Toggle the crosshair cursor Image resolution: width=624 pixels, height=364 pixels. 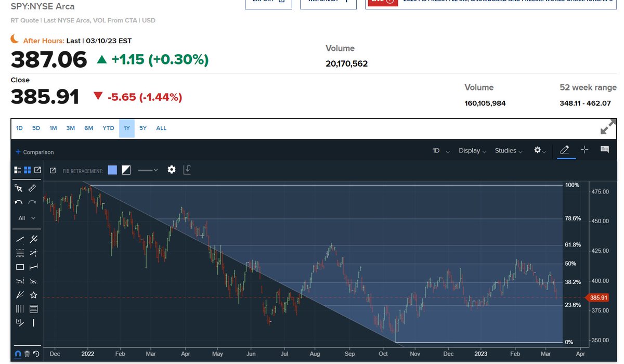(x=584, y=150)
